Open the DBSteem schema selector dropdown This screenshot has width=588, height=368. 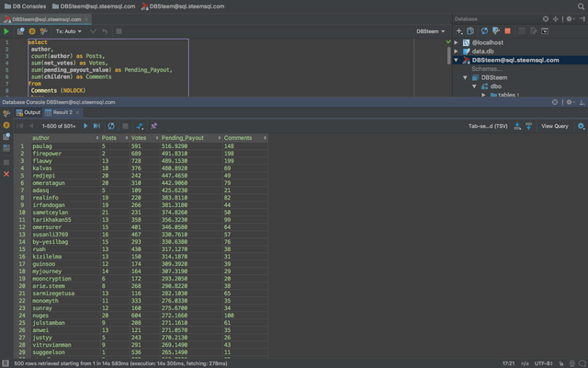(x=431, y=31)
